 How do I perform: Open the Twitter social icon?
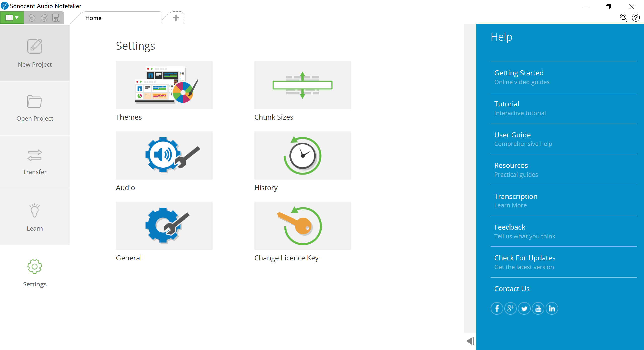tap(524, 309)
